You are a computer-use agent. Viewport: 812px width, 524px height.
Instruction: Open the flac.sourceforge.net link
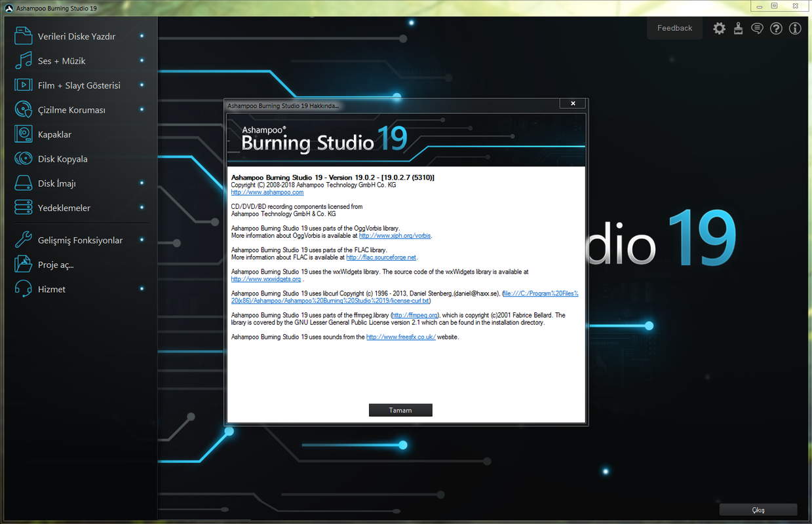[x=381, y=257]
